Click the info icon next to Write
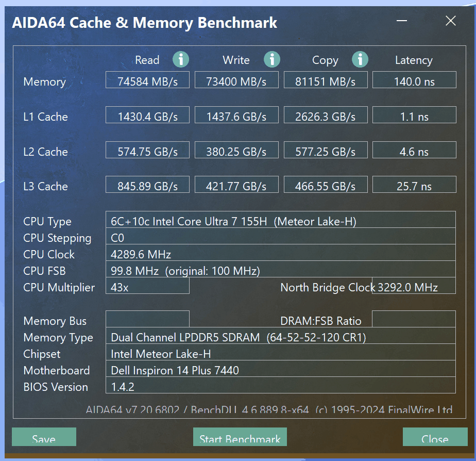The height and width of the screenshot is (461, 476). tap(272, 60)
